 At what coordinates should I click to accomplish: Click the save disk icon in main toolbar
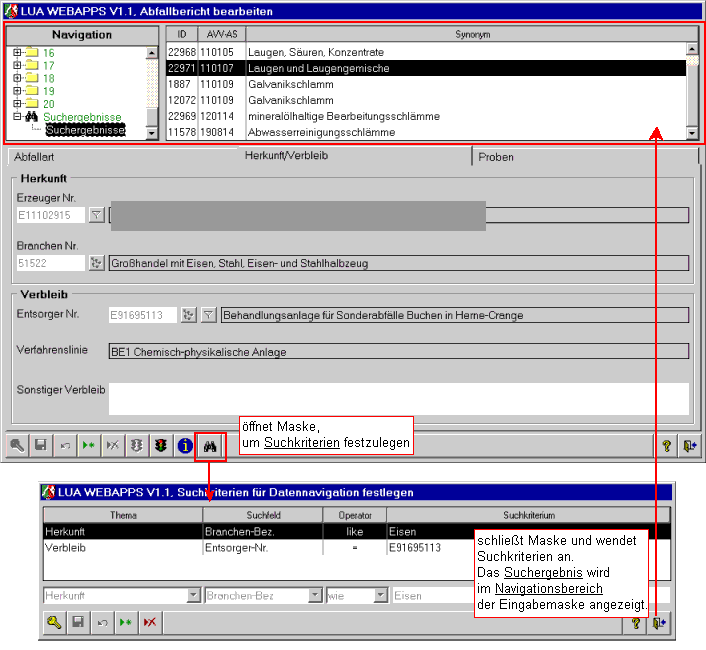click(x=41, y=446)
